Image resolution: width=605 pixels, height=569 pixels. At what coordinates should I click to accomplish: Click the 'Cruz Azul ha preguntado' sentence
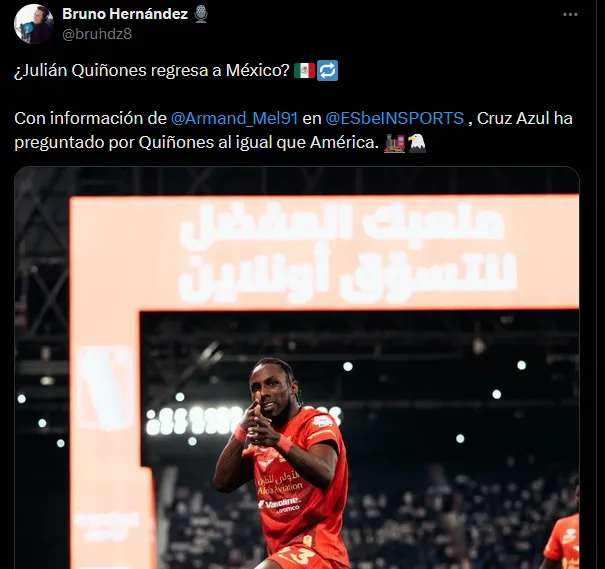click(293, 130)
